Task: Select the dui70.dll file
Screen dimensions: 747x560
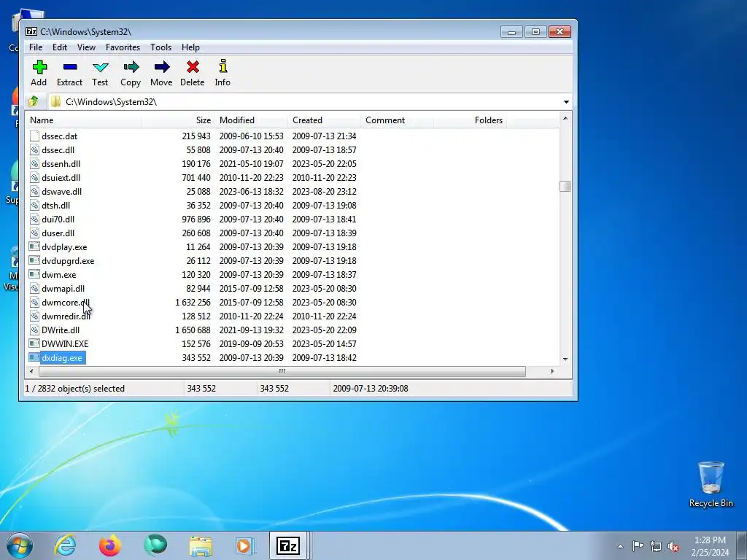Action: pos(58,219)
